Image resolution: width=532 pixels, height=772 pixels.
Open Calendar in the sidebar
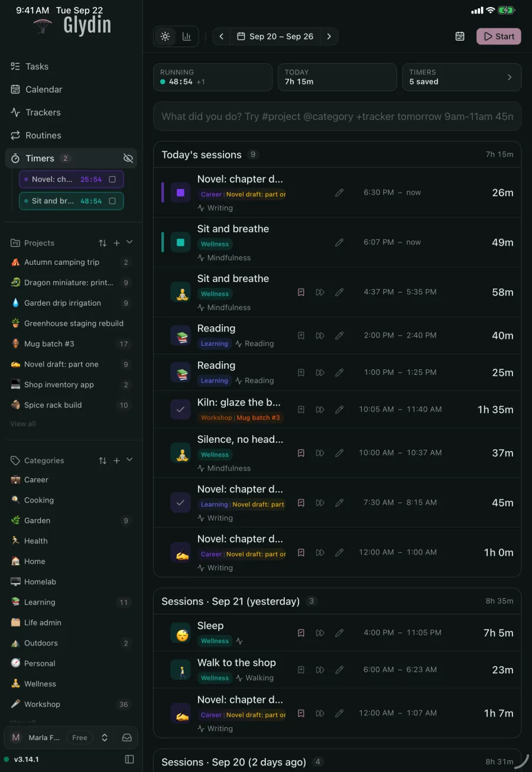[x=71, y=89]
